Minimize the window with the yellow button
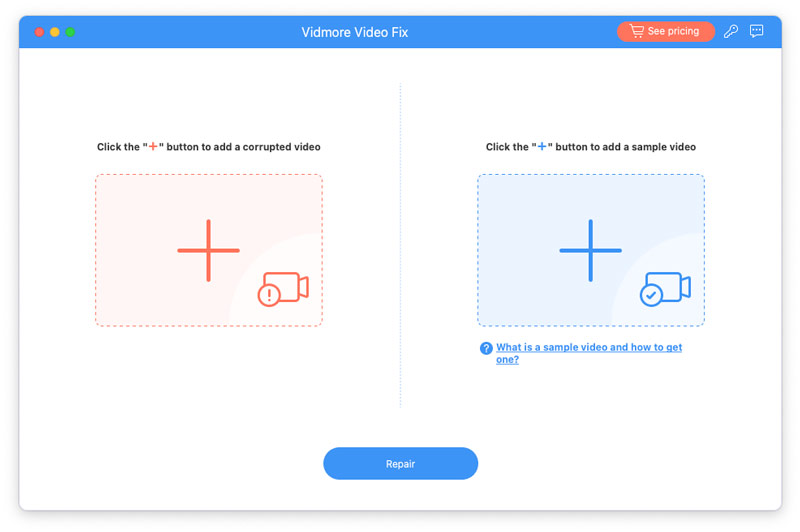800x532 pixels. click(x=55, y=32)
